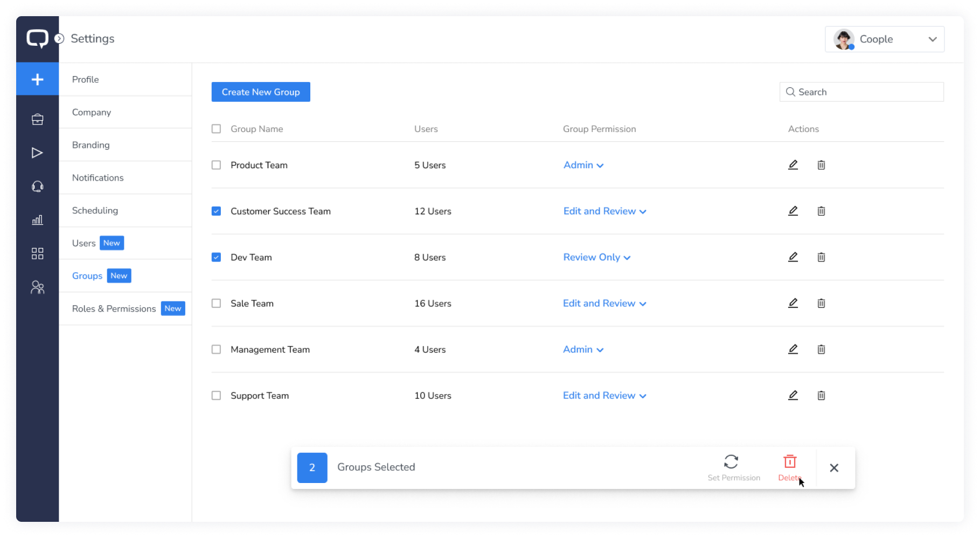Click Set Permission in selection bar
The image size is (980, 538).
(x=733, y=467)
